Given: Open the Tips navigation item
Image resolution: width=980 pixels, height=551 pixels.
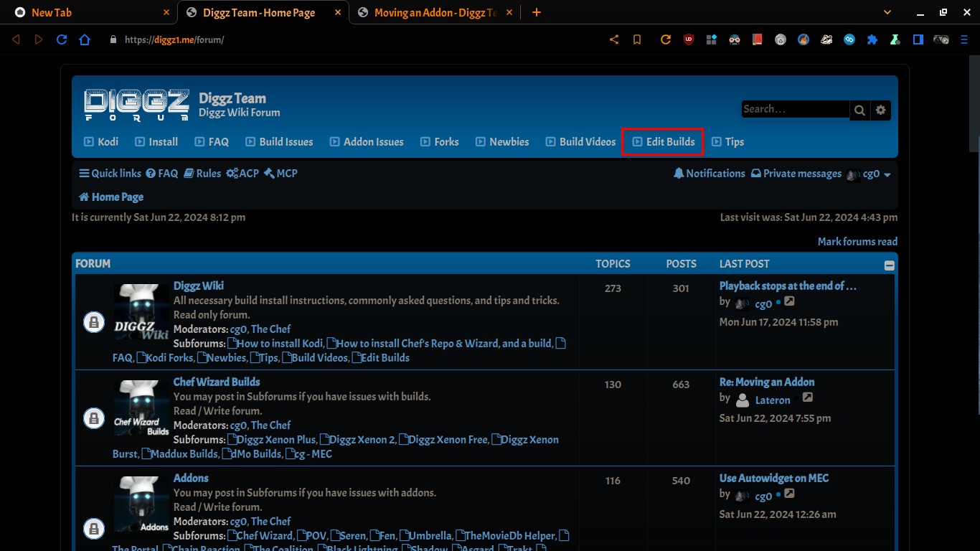Looking at the screenshot, I should pyautogui.click(x=727, y=142).
